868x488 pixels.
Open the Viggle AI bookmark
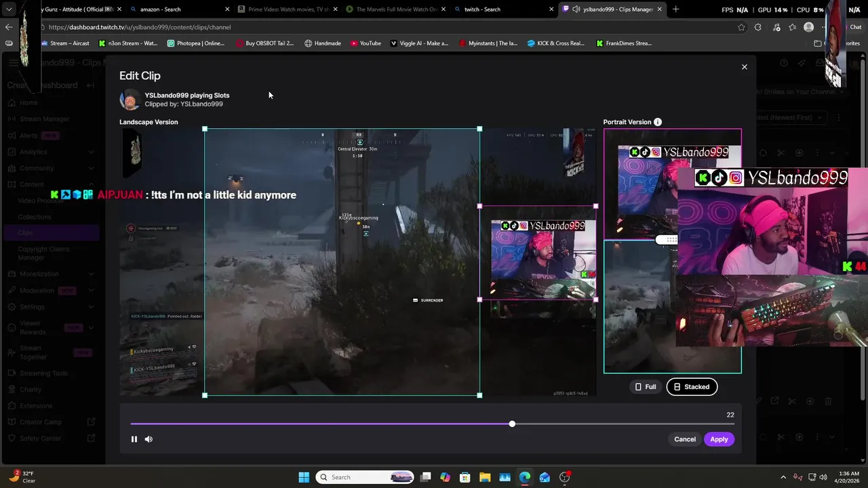(x=419, y=43)
